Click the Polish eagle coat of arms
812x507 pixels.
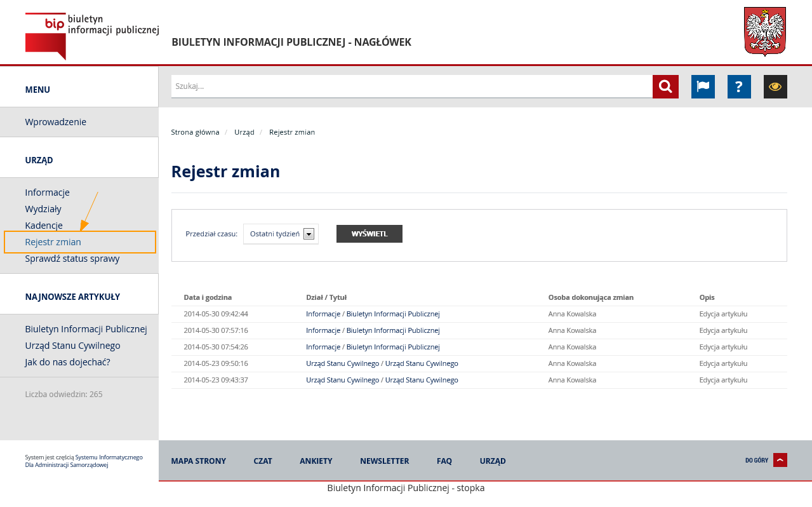tap(764, 32)
